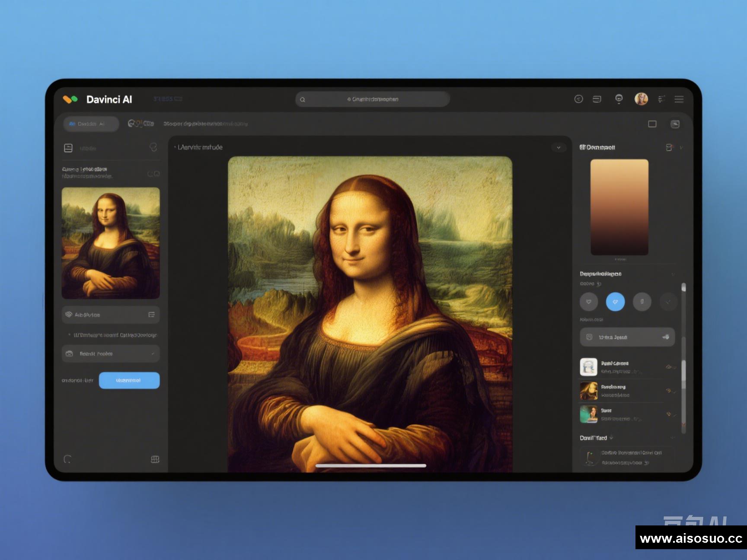Image resolution: width=747 pixels, height=560 pixels.
Task: Click the blue button in the left panel
Action: click(129, 380)
